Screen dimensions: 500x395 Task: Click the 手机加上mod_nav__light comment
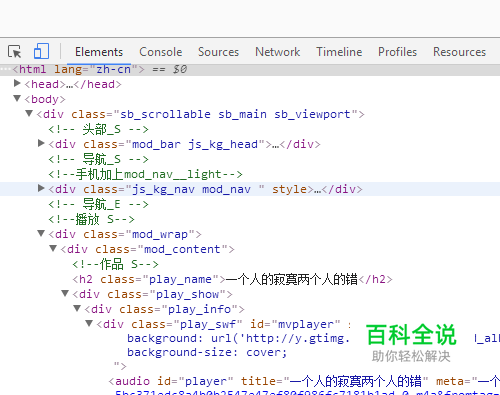[x=145, y=174]
